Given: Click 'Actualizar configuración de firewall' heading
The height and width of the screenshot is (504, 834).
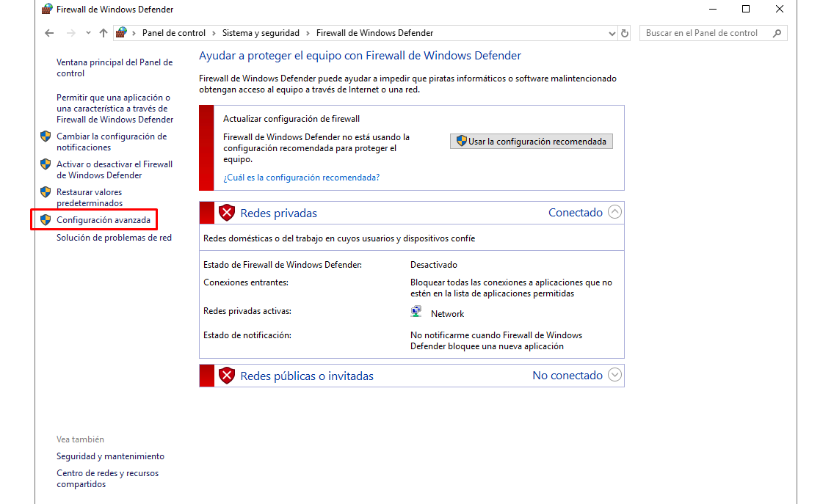Looking at the screenshot, I should (291, 119).
